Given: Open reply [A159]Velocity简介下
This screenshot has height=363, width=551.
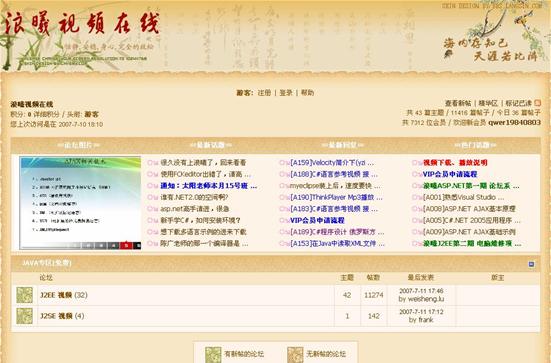Looking at the screenshot, I should click(x=332, y=163).
